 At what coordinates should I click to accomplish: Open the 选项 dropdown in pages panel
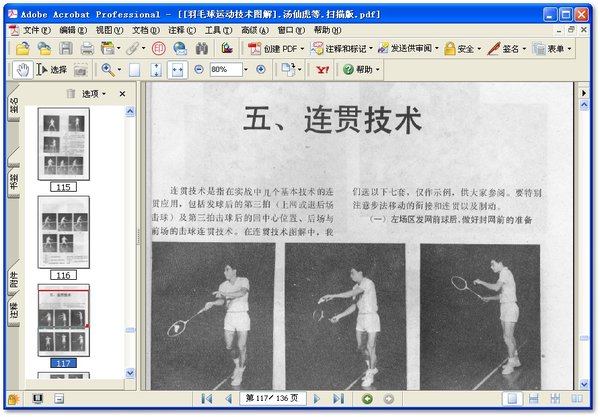pyautogui.click(x=94, y=93)
